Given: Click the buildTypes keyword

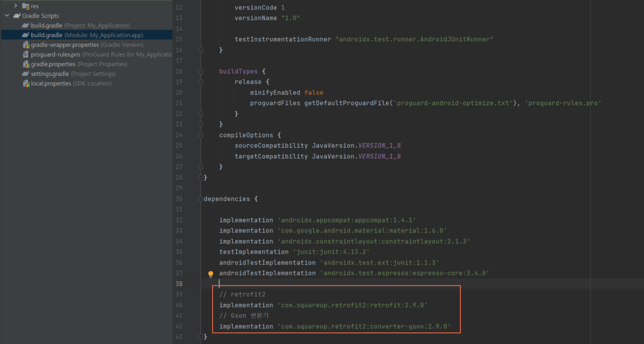Looking at the screenshot, I should tap(238, 71).
